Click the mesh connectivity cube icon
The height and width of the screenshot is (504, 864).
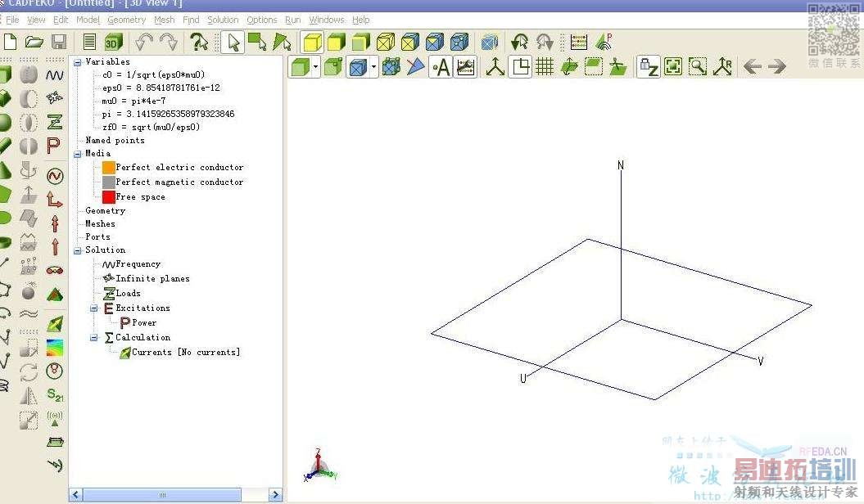point(391,67)
